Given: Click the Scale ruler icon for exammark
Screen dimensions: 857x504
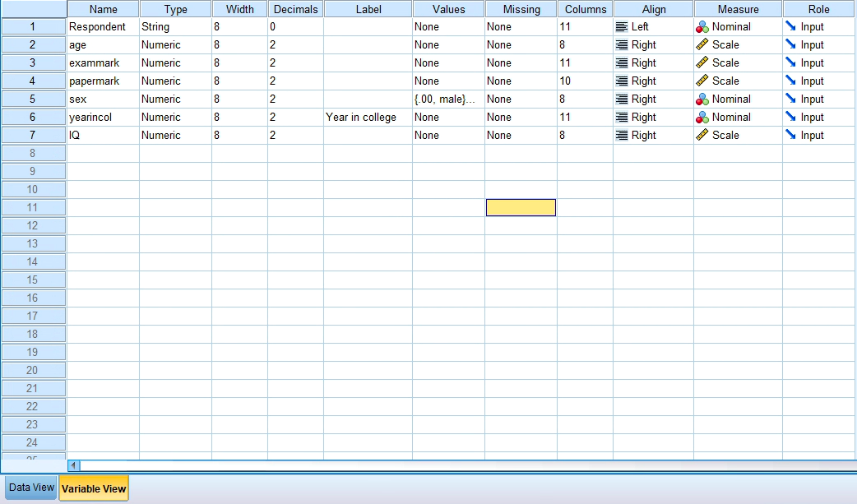Looking at the screenshot, I should click(x=702, y=62).
